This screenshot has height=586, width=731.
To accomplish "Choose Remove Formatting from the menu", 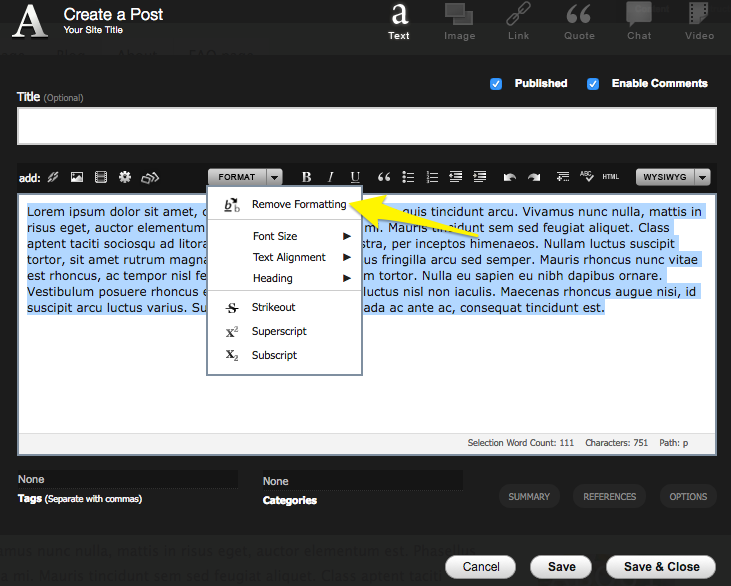I will 298,204.
